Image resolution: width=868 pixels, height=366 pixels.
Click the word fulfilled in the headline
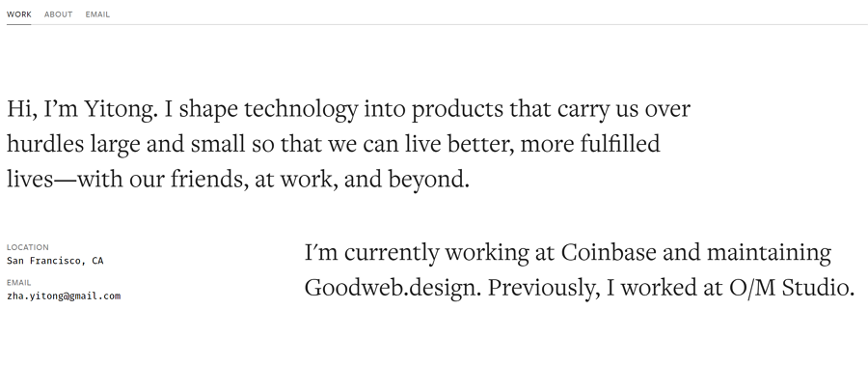click(620, 144)
